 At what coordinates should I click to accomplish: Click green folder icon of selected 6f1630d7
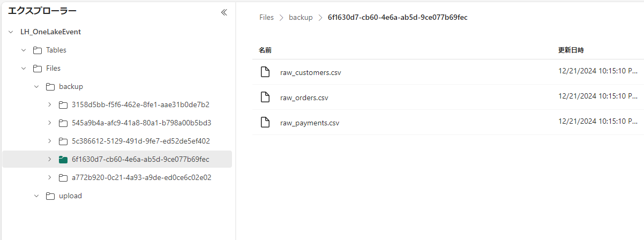point(63,159)
